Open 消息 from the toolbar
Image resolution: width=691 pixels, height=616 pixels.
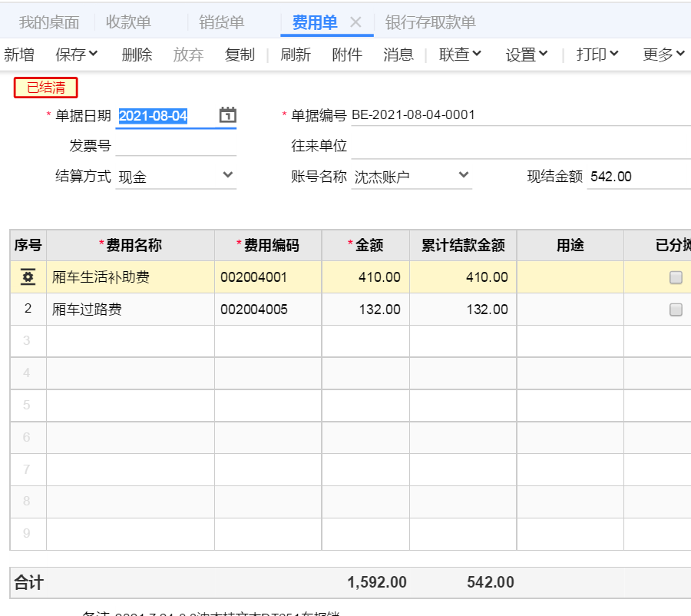[398, 55]
